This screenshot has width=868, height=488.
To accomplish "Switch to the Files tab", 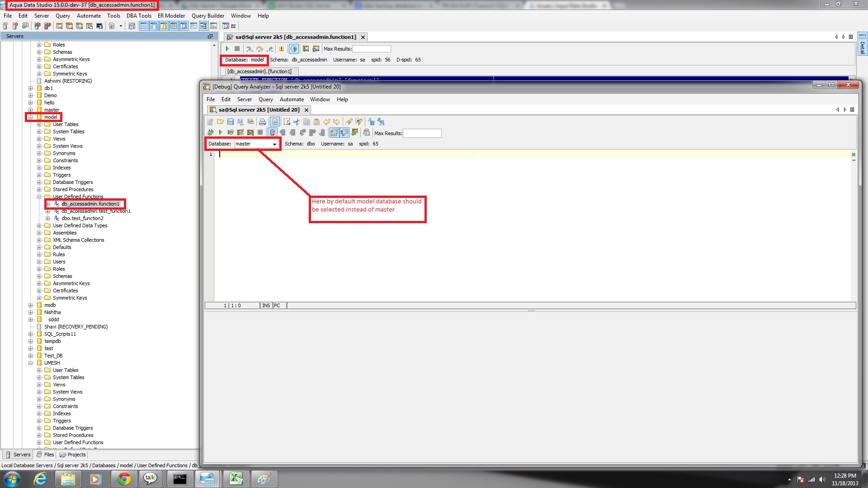I will pyautogui.click(x=45, y=455).
